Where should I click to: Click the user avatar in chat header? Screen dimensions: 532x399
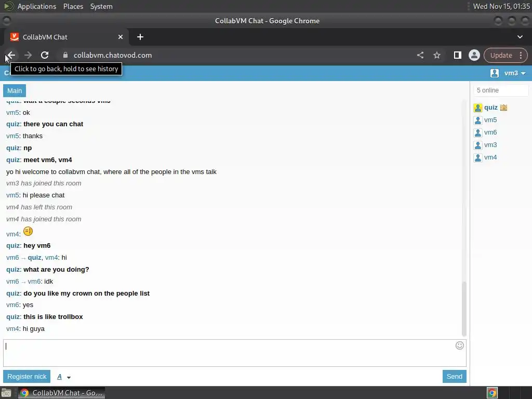click(495, 73)
